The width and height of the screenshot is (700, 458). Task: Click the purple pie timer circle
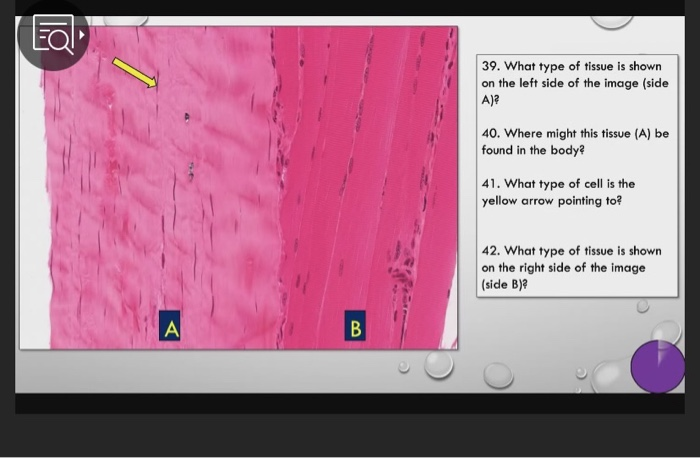tap(658, 366)
